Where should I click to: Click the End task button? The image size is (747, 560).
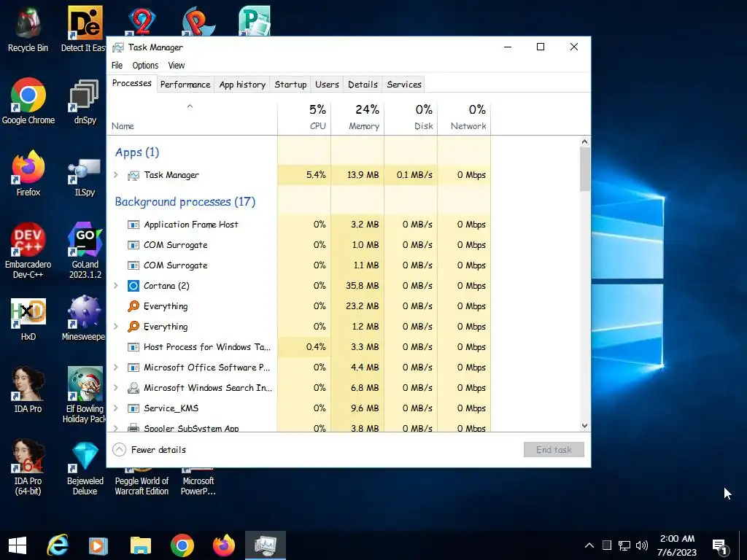pos(554,449)
